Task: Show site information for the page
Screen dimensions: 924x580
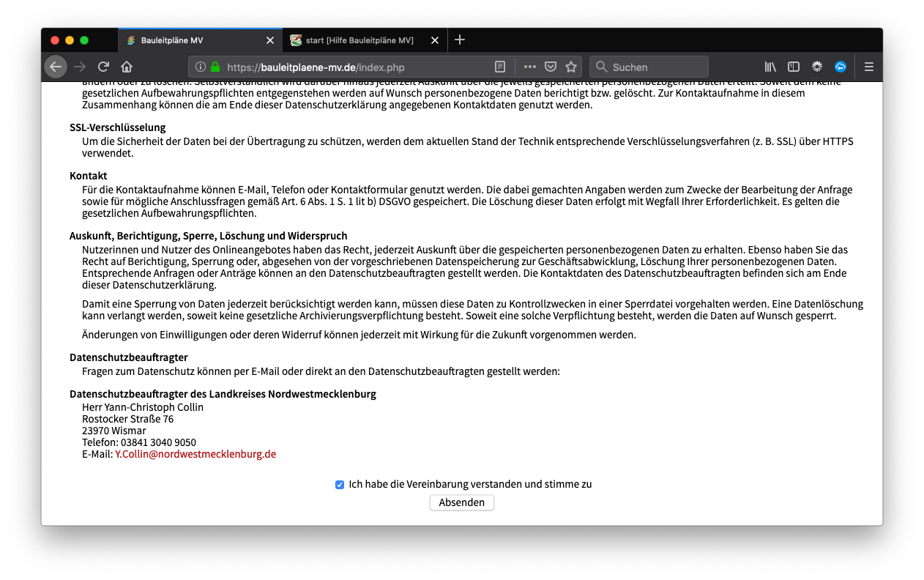Action: pyautogui.click(x=201, y=67)
